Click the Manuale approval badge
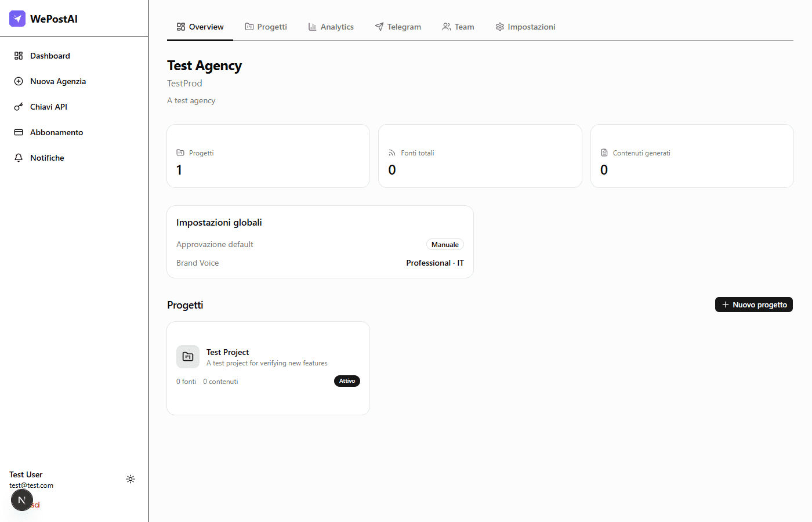The height and width of the screenshot is (522, 812). coord(445,245)
